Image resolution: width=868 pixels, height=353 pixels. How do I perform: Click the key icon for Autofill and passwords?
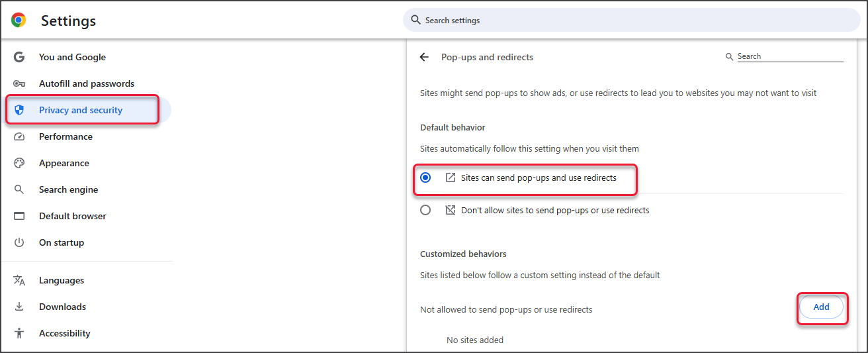tap(19, 84)
